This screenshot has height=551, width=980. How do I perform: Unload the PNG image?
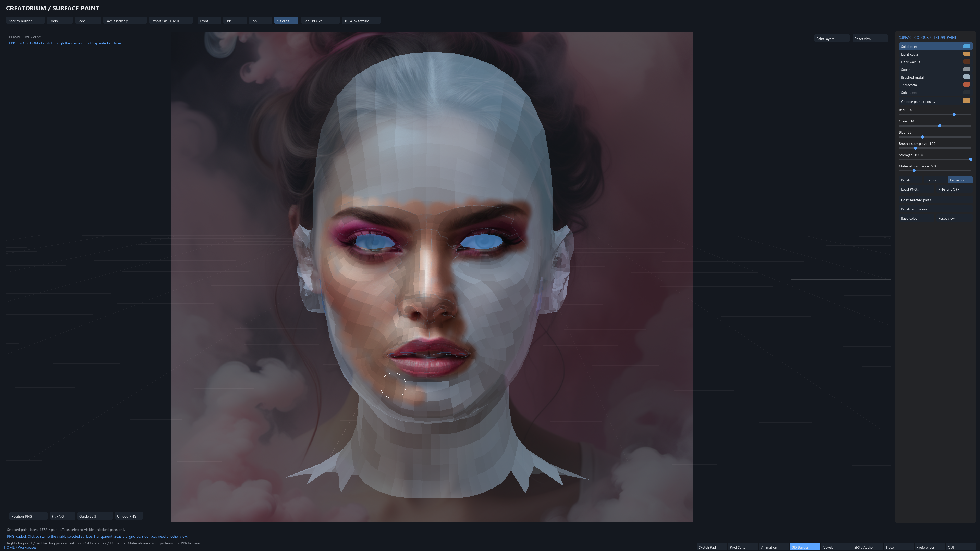[129, 516]
